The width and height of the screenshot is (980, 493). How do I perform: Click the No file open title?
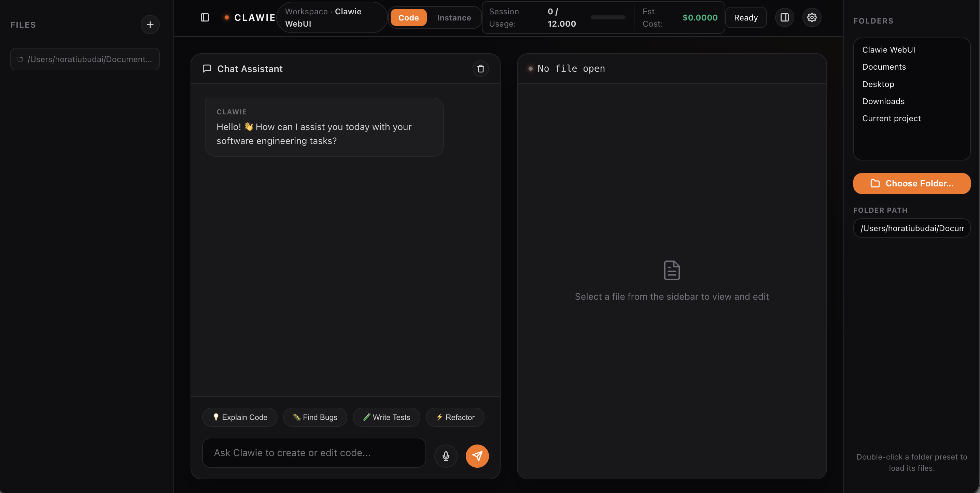coord(571,69)
